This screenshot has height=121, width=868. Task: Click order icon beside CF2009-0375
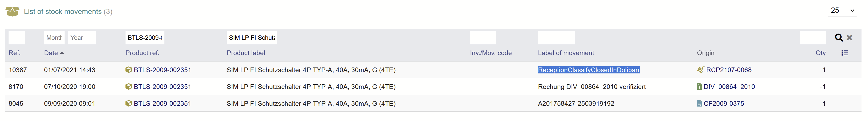[x=699, y=103]
